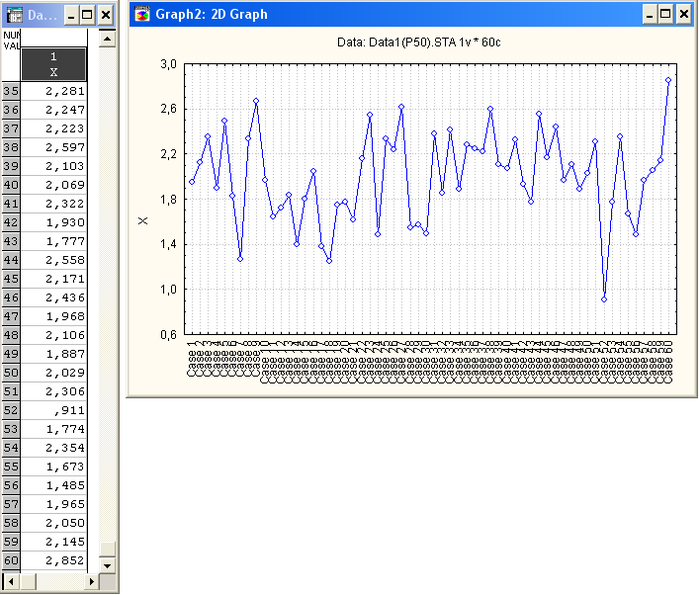Click the Y-axis label X on graph
The image size is (699, 595).
click(x=142, y=221)
